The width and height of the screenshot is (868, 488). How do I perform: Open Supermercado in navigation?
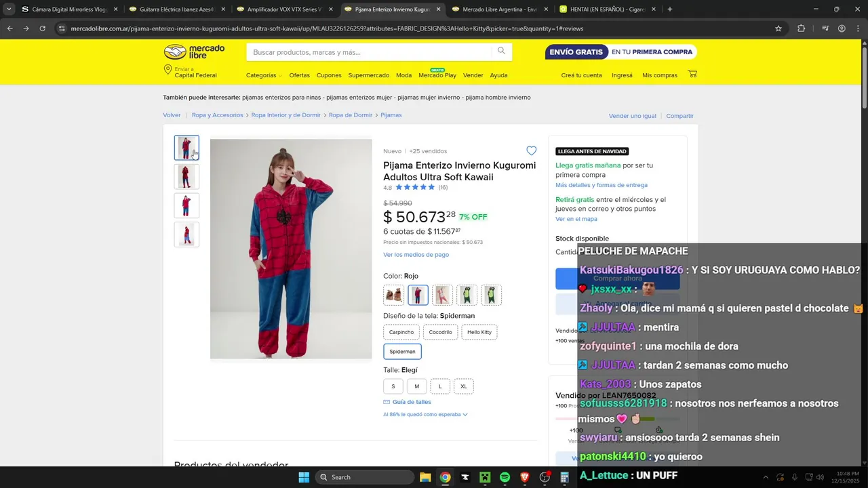(369, 75)
